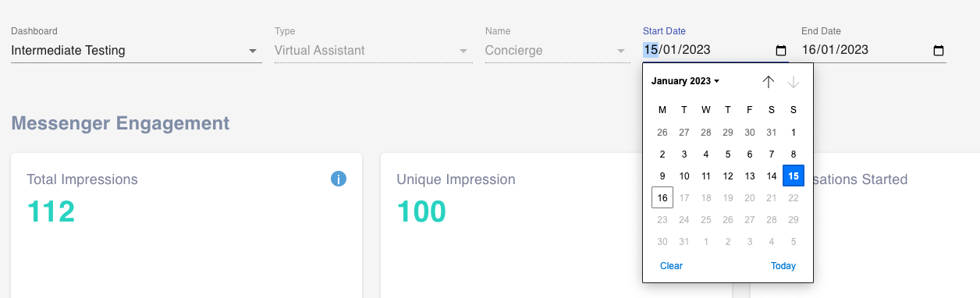Click the End Date input field
The width and height of the screenshot is (980, 298).
[874, 51]
